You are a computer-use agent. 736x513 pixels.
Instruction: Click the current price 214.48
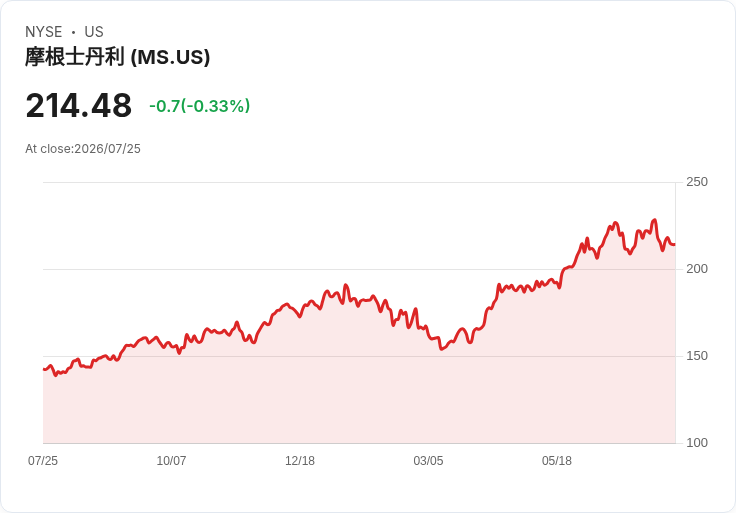click(79, 106)
